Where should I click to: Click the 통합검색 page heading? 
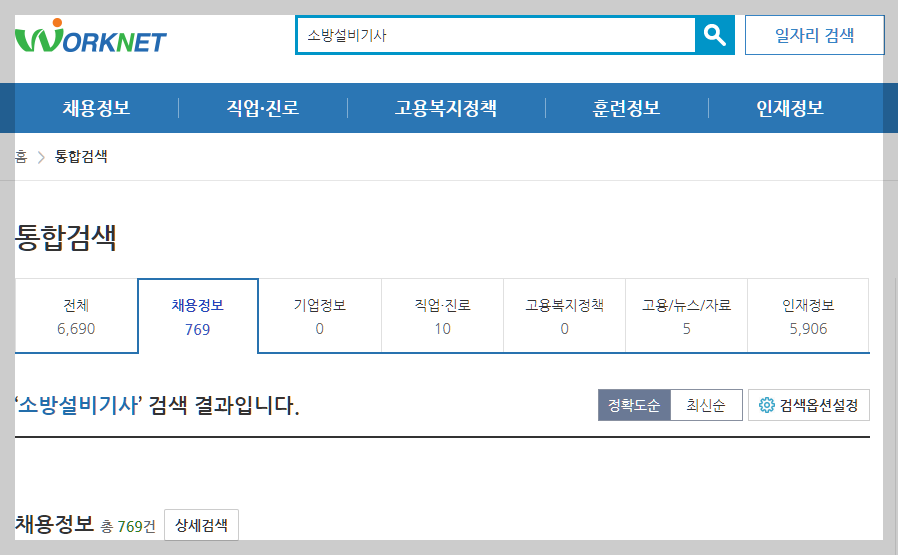66,237
